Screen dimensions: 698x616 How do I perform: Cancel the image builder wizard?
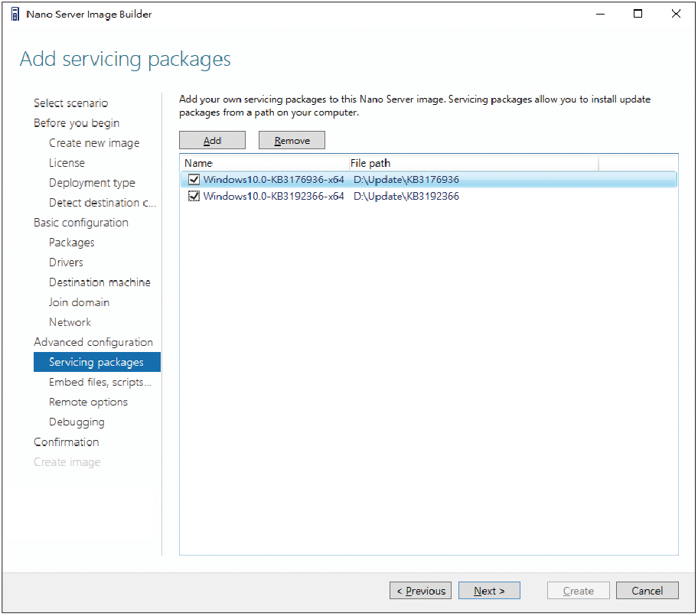[x=647, y=591]
